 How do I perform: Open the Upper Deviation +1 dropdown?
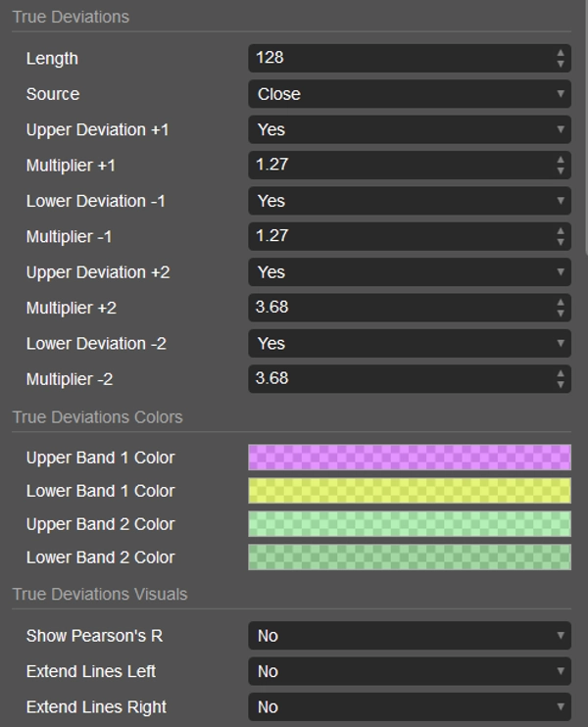point(409,129)
